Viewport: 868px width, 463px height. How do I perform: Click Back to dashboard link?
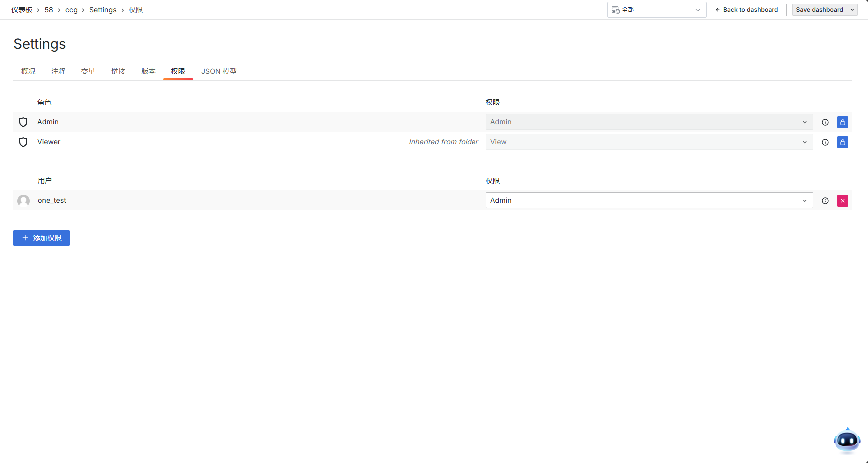[x=746, y=10]
